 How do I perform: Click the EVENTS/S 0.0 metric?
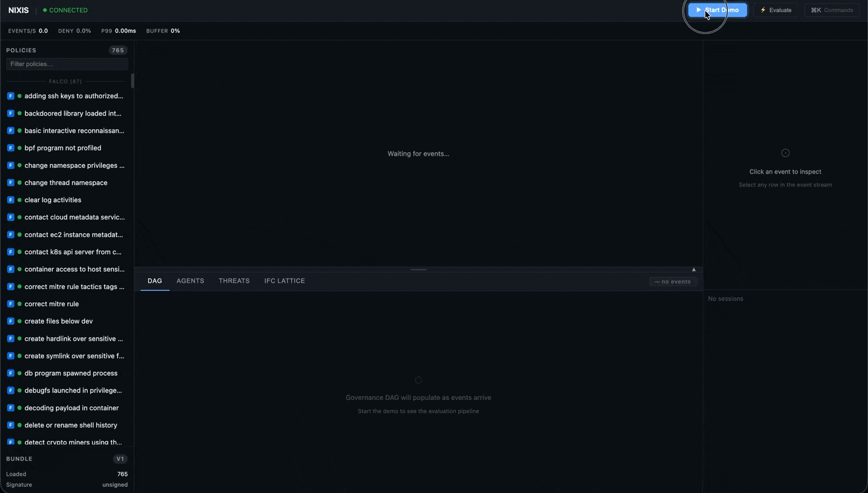point(28,31)
